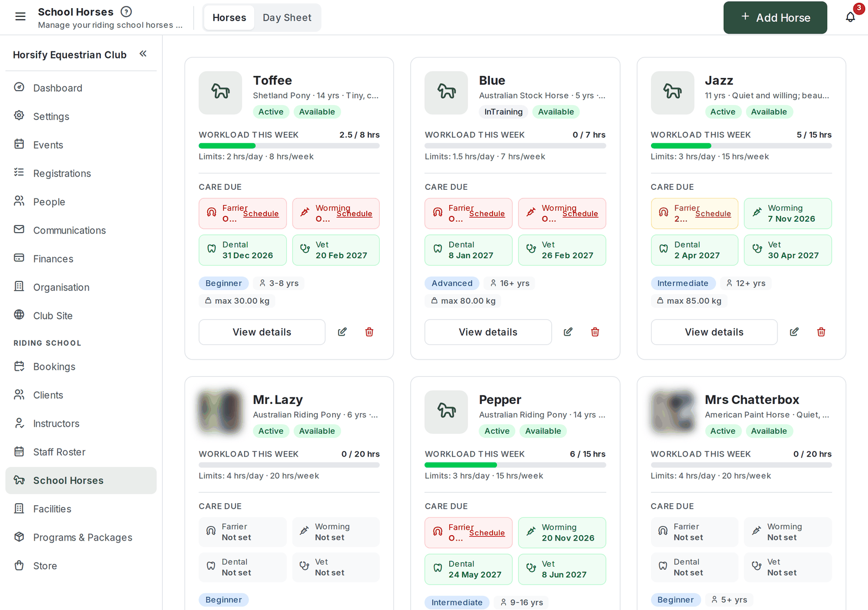
Task: View details for Jazz
Action: [714, 332]
